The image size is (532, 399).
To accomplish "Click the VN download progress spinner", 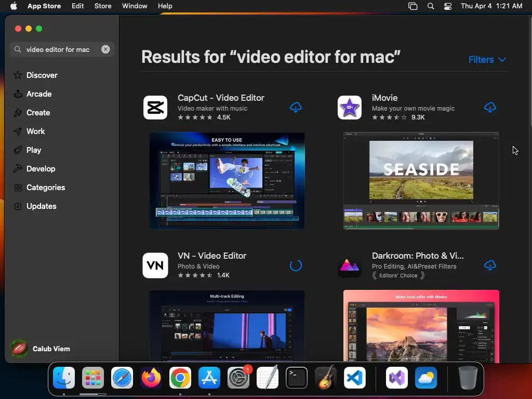I will pos(296,265).
